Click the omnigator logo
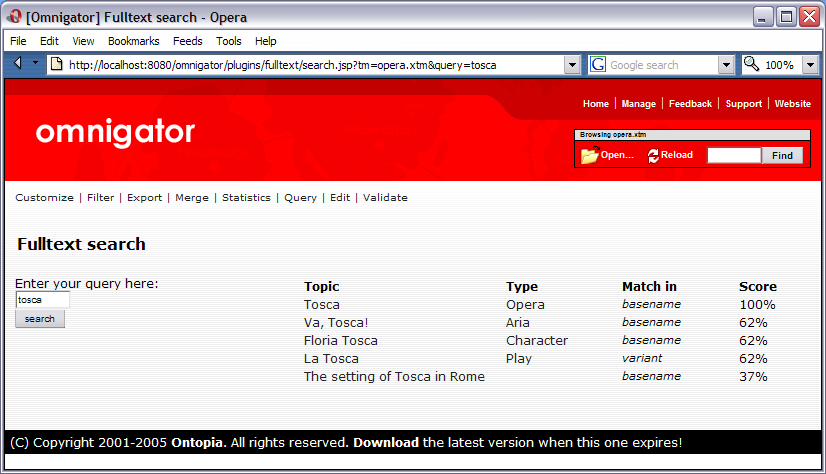The image size is (826, 474). (115, 132)
